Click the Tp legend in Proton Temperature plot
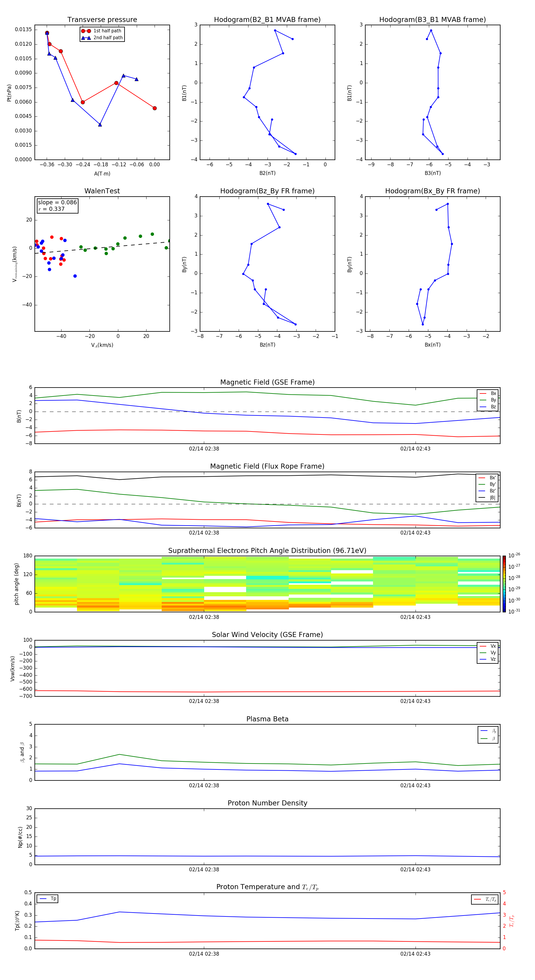The image size is (535, 980). [48, 899]
